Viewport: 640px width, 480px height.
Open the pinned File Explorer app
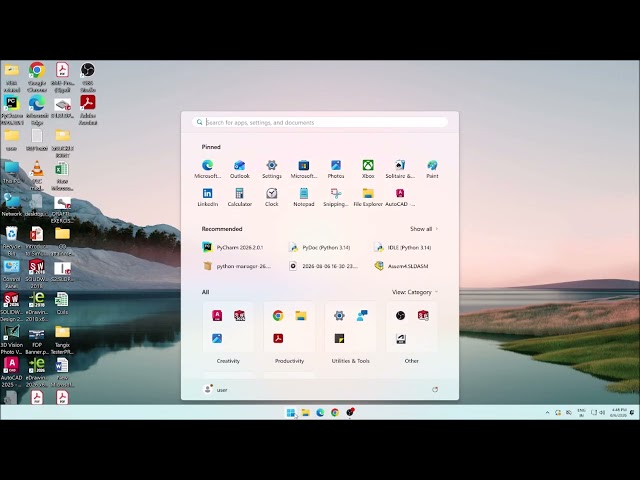coord(368,197)
